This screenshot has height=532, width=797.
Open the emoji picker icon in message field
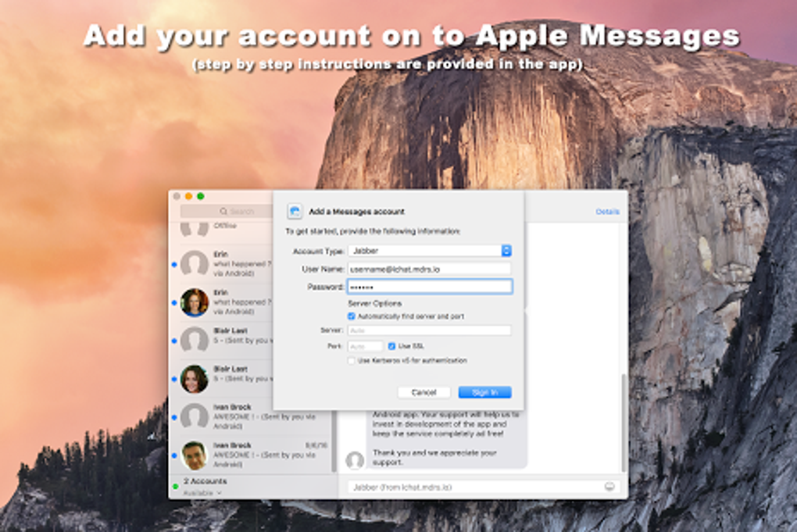tap(609, 487)
